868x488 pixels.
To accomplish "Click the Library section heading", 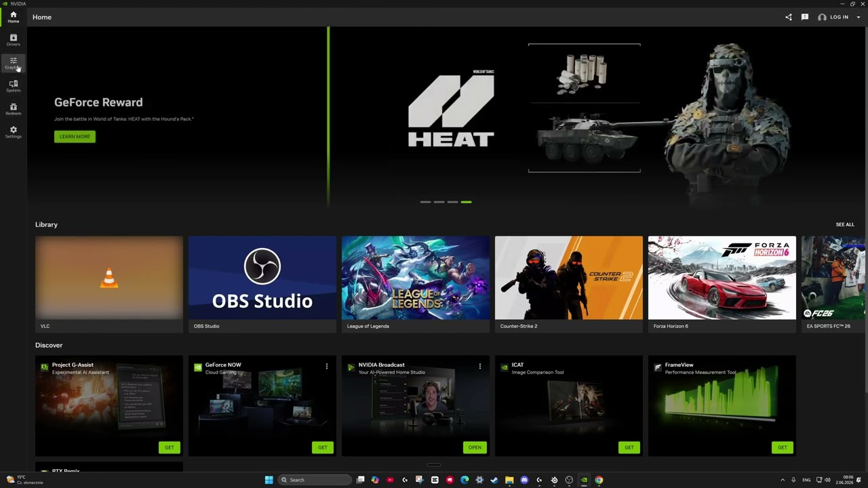I will (46, 224).
